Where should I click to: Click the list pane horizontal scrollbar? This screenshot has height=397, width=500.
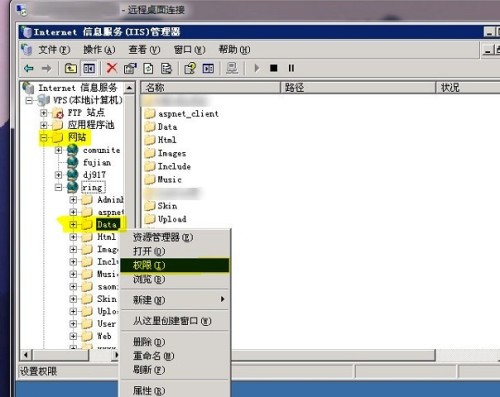[333, 355]
